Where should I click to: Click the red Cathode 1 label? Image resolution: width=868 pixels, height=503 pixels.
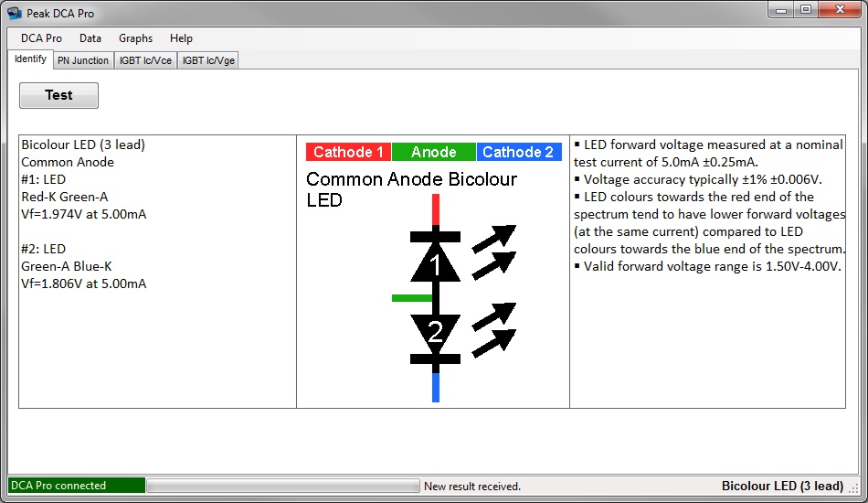(348, 152)
